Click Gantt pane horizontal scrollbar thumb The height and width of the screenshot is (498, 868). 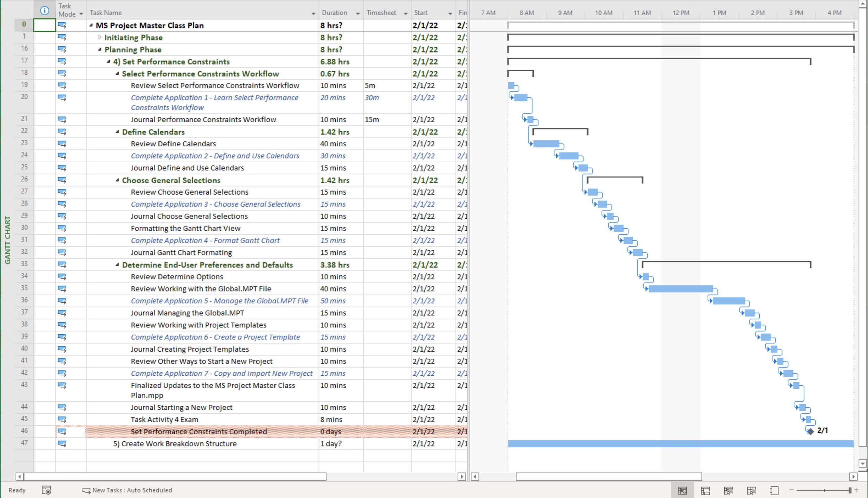609,476
